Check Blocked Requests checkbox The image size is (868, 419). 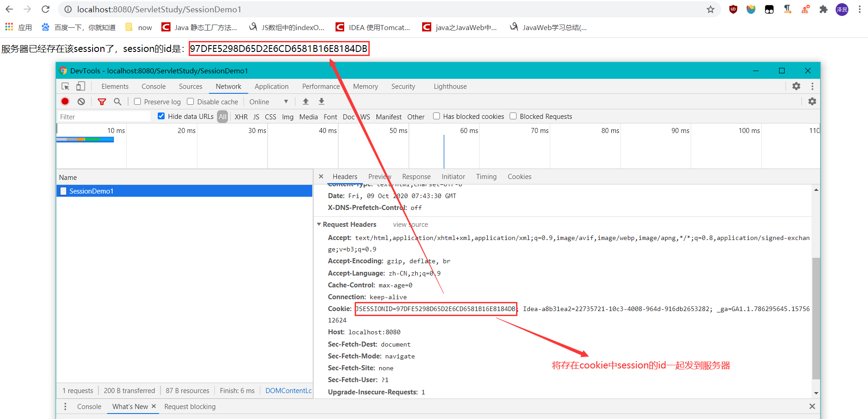pyautogui.click(x=513, y=116)
